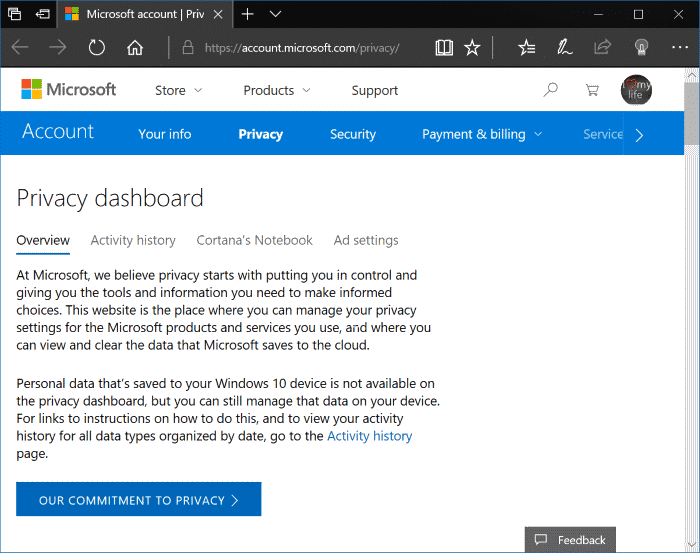
Task: Click Our Commitment to Privacy button
Action: coord(139,499)
